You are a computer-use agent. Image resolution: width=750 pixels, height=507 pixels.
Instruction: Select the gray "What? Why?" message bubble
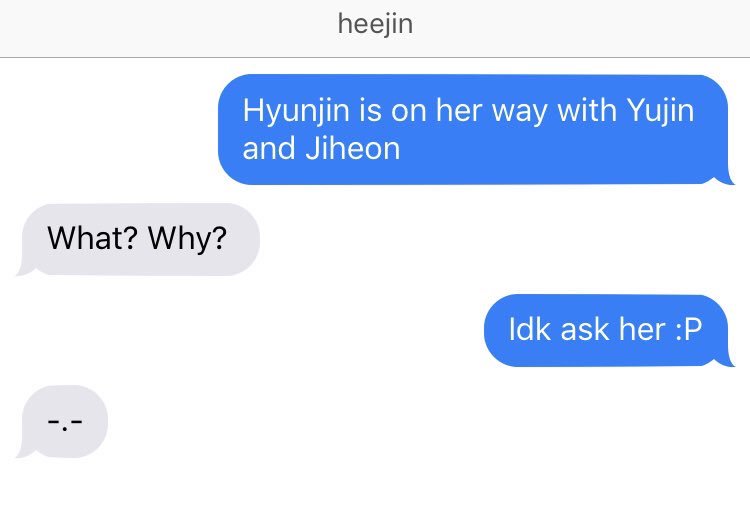coord(138,240)
